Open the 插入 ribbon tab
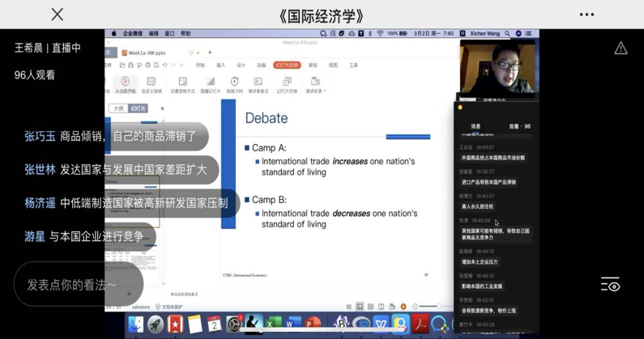Image resolution: width=644 pixels, height=339 pixels. coord(220,66)
